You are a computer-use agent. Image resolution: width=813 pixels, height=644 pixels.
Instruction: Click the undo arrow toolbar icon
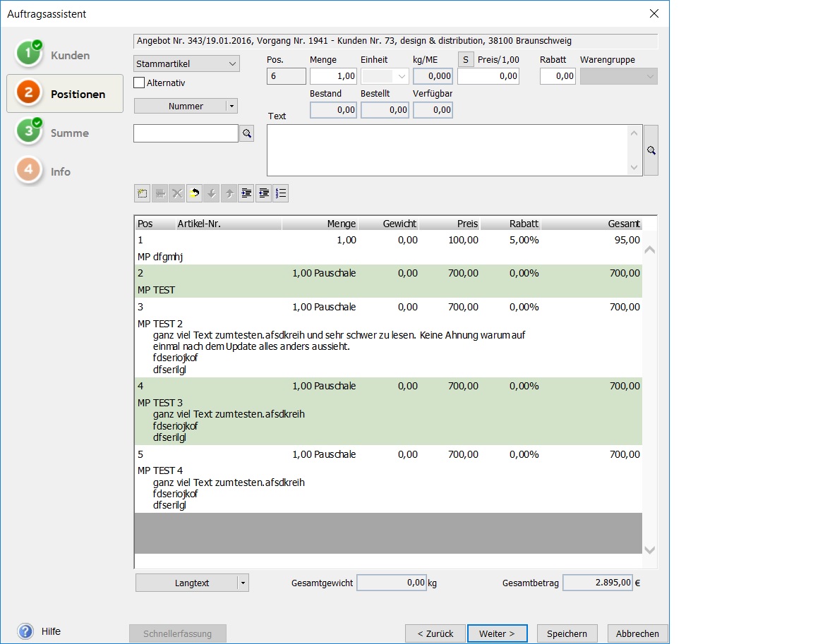tap(194, 193)
